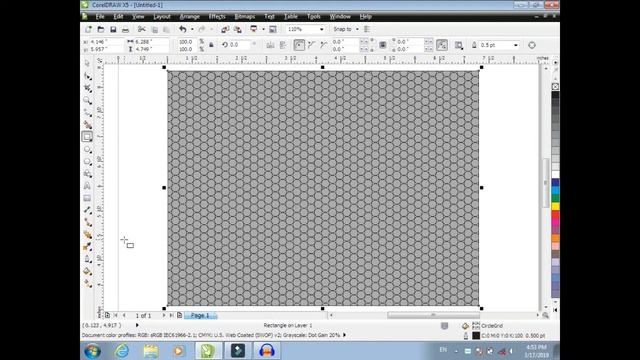Select the Smart Fill tool in the toolbox
Screen dimensions: 640x360
pyautogui.click(x=87, y=124)
